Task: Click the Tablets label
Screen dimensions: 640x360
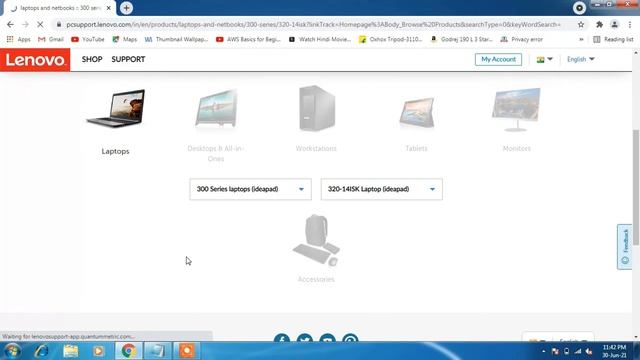Action: point(416,148)
